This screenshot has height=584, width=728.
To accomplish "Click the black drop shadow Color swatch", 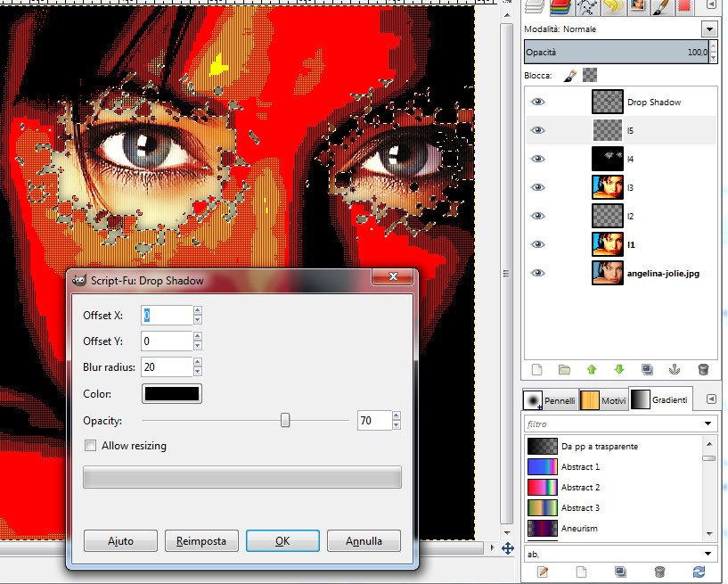I will 172,394.
